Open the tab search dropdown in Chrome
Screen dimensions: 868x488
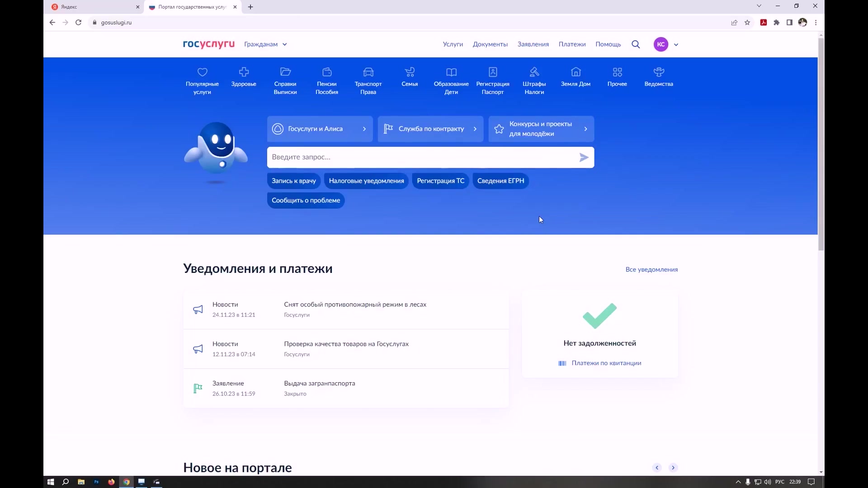(759, 6)
